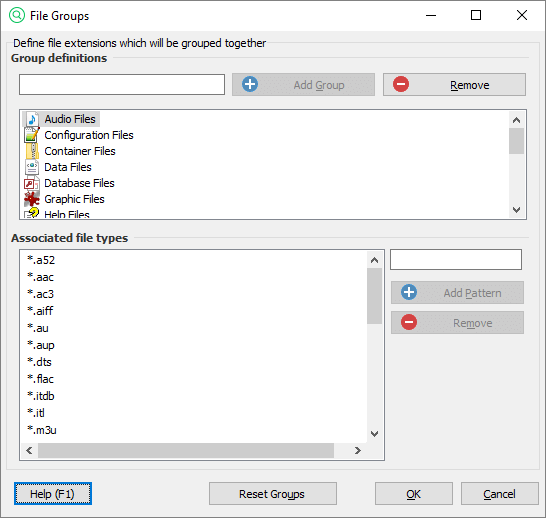Confirm with the OK button
Image resolution: width=546 pixels, height=518 pixels.
point(414,494)
